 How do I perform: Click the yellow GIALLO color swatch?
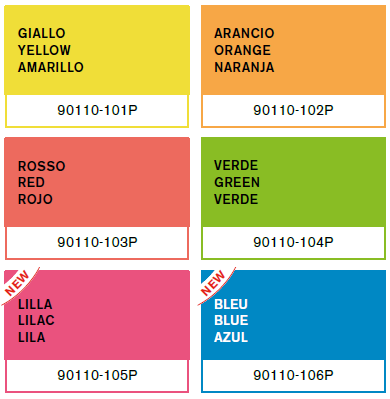pyautogui.click(x=97, y=50)
